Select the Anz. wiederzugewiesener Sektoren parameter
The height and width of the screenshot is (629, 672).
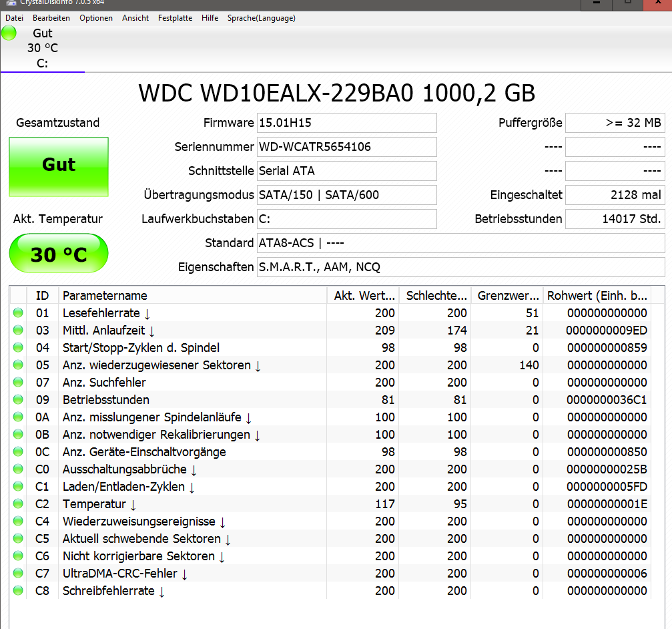click(x=161, y=365)
